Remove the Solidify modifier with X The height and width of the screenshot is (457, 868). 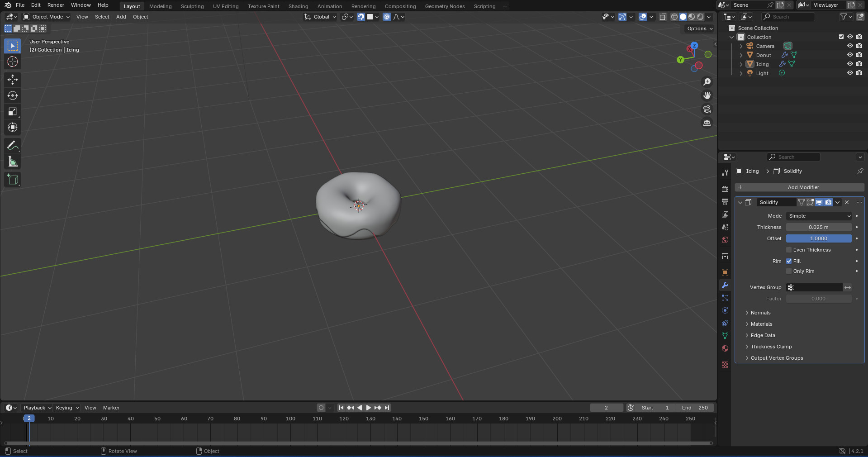coord(847,202)
